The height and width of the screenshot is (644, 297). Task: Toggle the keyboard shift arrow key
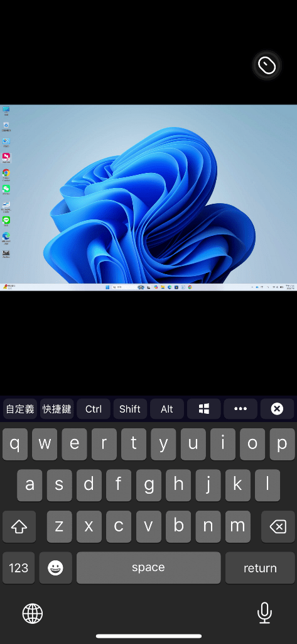(19, 526)
